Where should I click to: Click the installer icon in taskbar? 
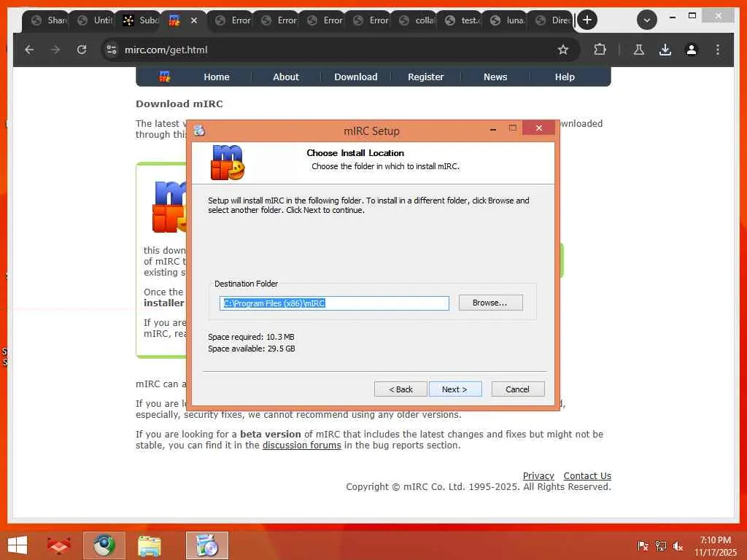(207, 545)
